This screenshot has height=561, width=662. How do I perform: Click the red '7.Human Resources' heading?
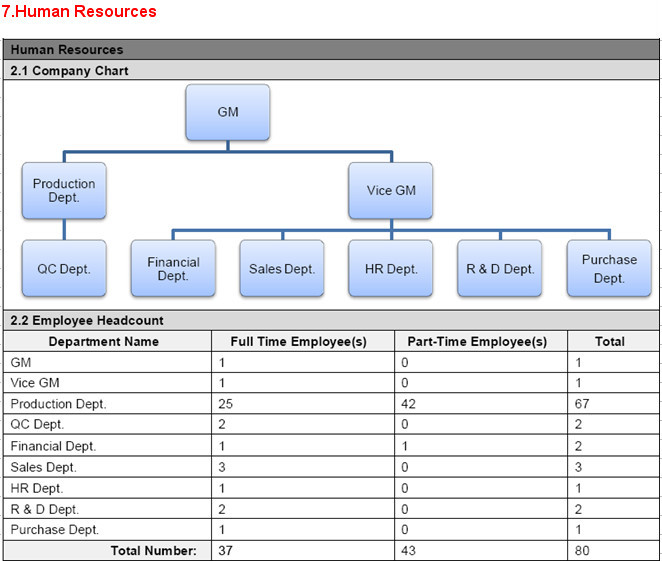pyautogui.click(x=79, y=11)
